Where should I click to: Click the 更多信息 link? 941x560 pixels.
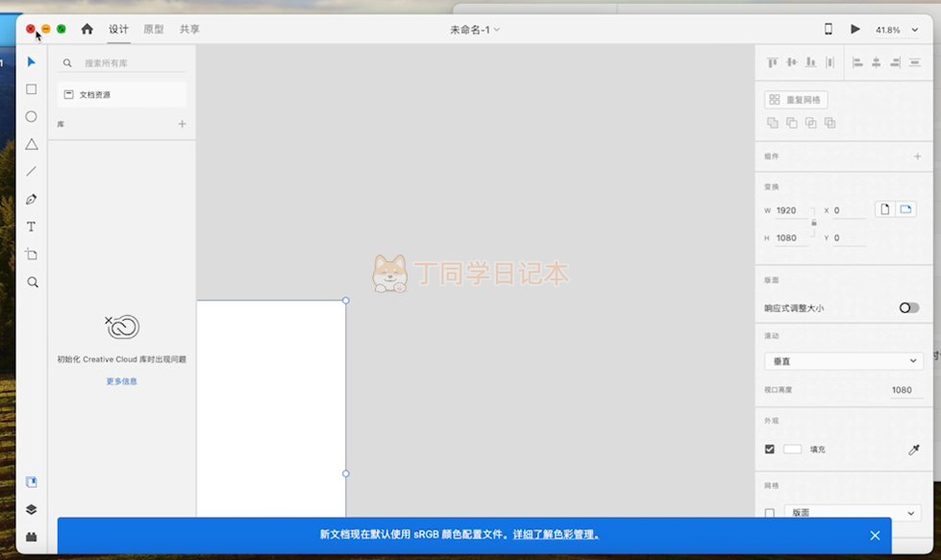pos(122,381)
